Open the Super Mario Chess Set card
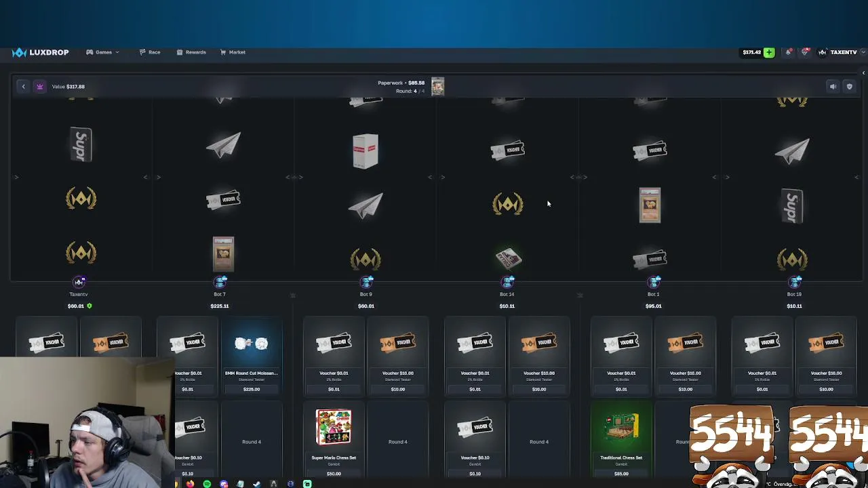 pyautogui.click(x=334, y=441)
